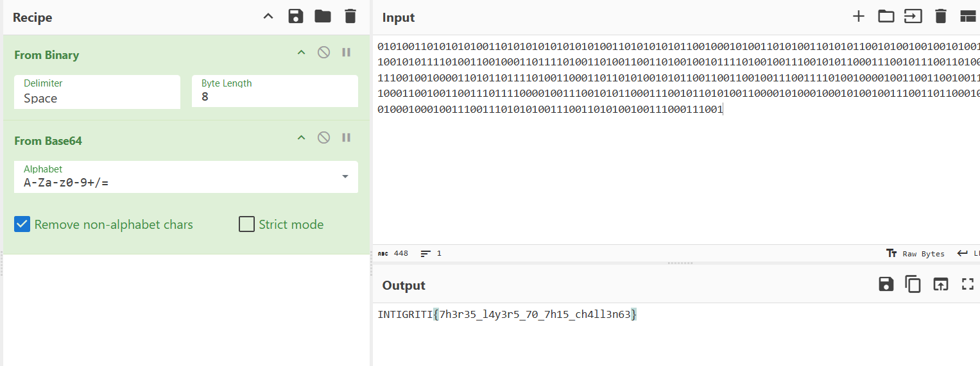Copy output to clipboard
The width and height of the screenshot is (980, 366).
913,285
